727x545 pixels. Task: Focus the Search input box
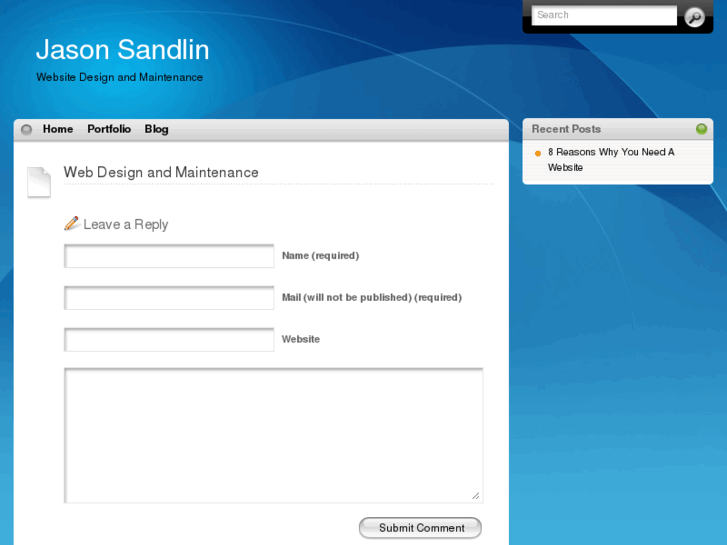coord(604,15)
